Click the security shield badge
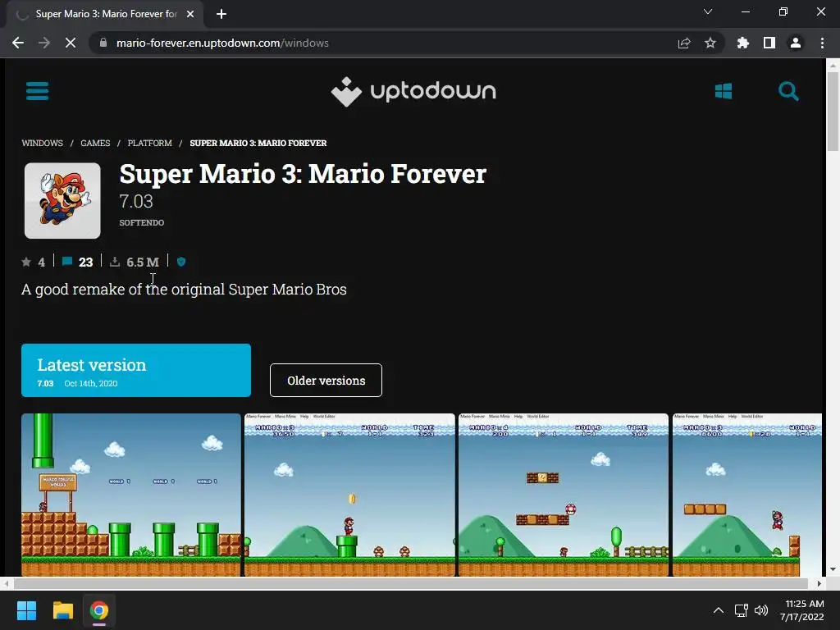 coord(181,262)
